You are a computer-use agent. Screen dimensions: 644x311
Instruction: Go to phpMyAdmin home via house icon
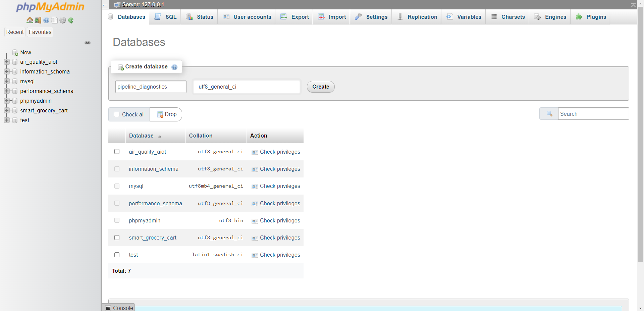[30, 20]
